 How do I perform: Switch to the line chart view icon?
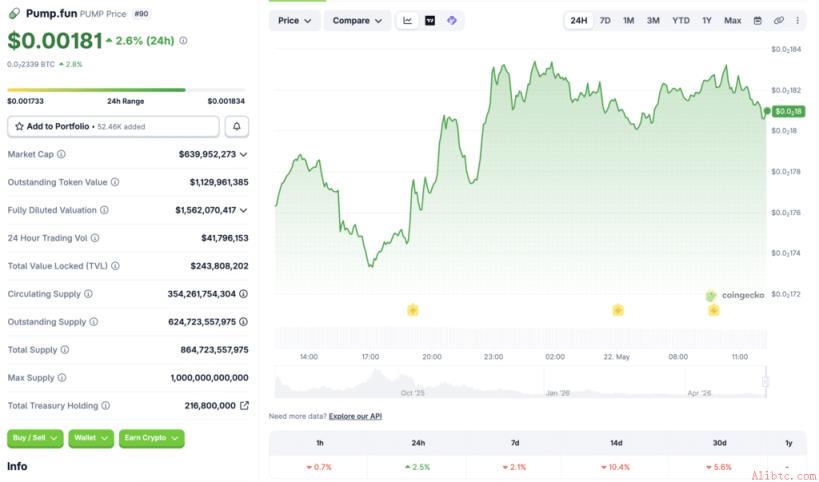[x=407, y=21]
